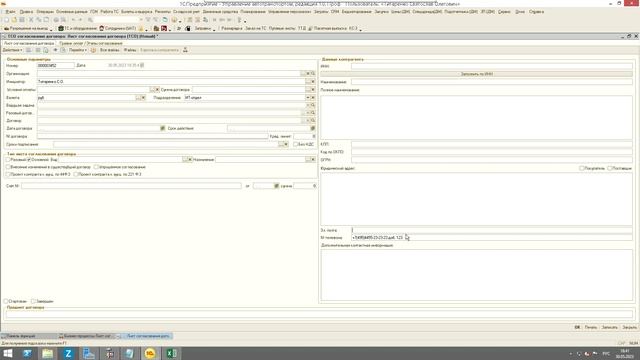Open the Действия dropdown menu

tap(12, 50)
